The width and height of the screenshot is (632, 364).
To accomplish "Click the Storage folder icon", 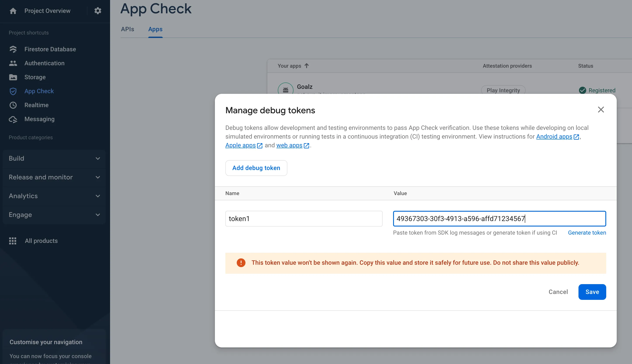I will coord(13,77).
